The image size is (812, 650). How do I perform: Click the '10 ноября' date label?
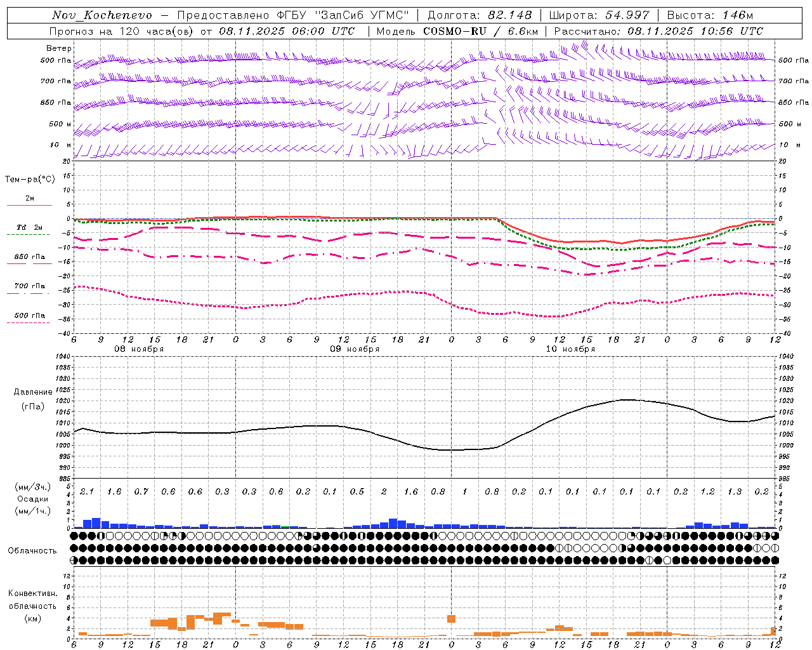tap(570, 349)
